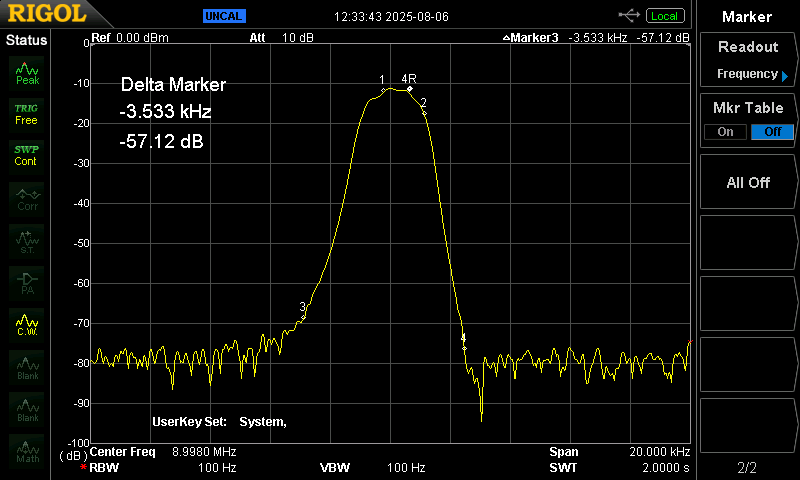Select the PA preamplifier status icon
The image size is (800, 480).
[27, 283]
